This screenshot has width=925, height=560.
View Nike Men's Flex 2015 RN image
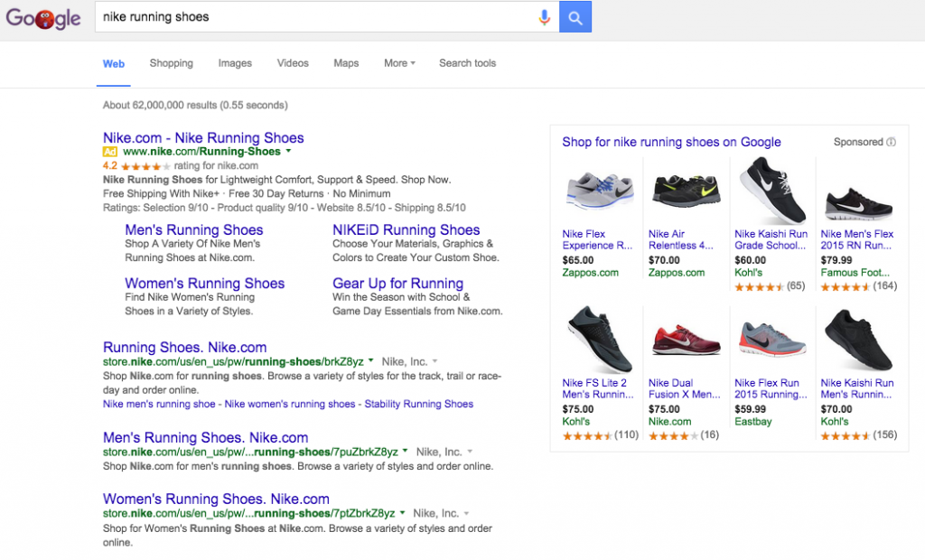click(x=858, y=204)
